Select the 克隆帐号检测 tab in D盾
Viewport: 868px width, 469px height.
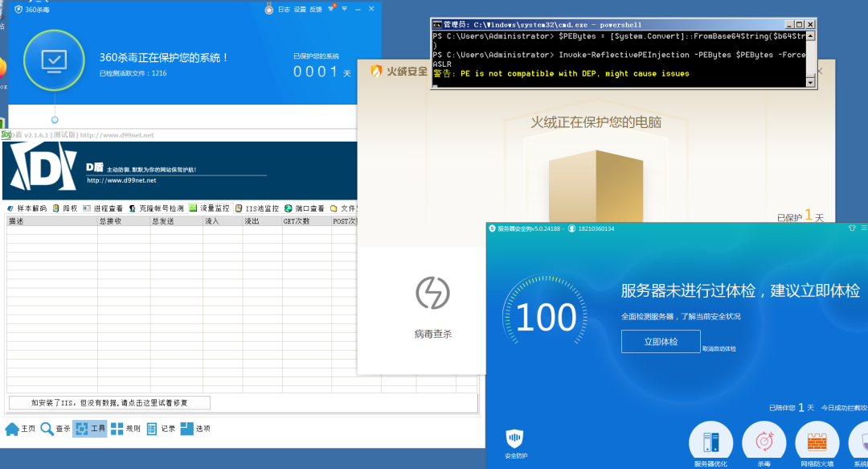(156, 208)
